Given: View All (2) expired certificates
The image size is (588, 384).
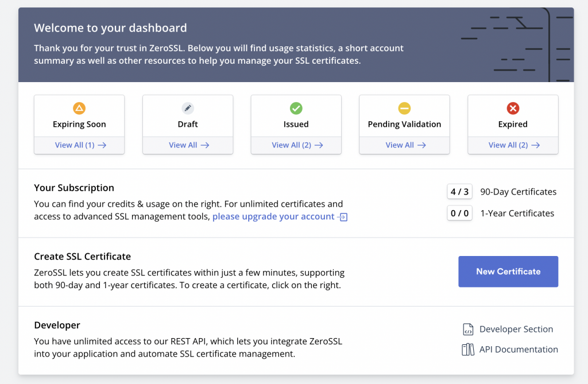Looking at the screenshot, I should (514, 145).
